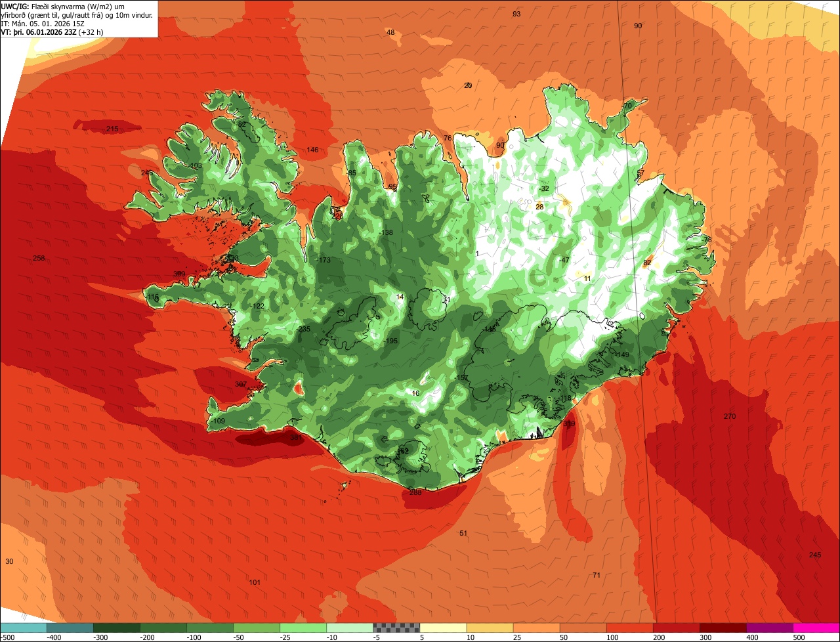
Task: Click purple swatch between 400 and 500
Action: tap(768, 628)
